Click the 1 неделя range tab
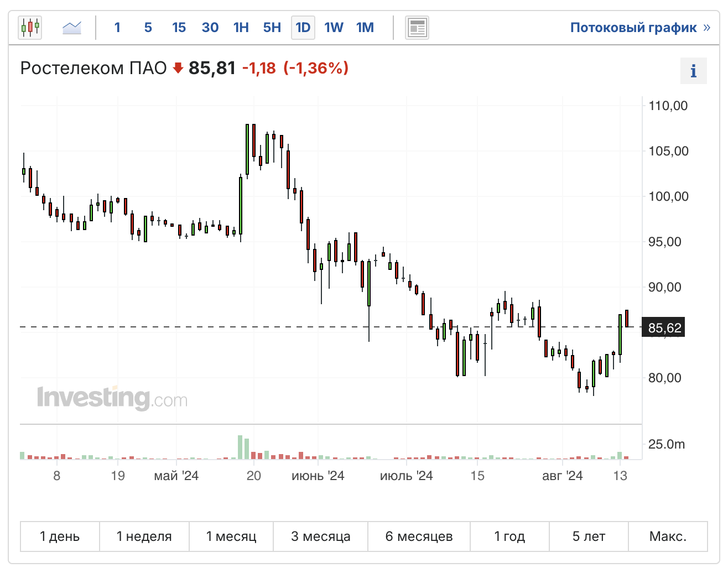 pos(144,536)
